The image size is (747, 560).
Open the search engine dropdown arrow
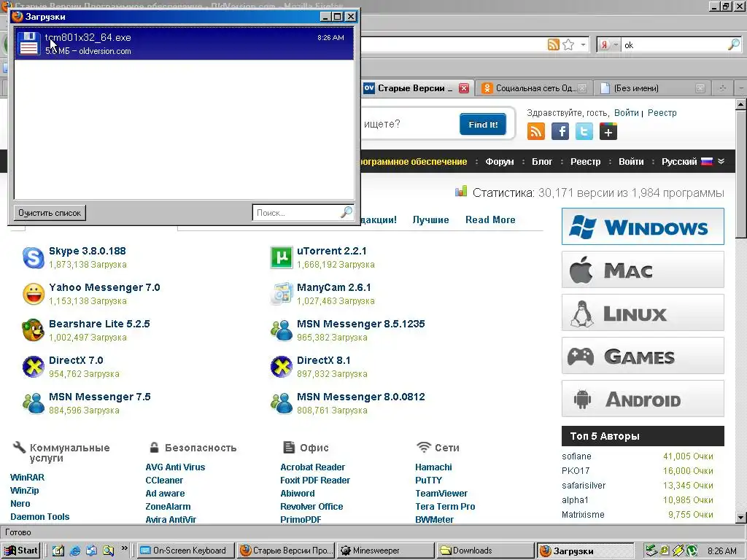pyautogui.click(x=616, y=44)
